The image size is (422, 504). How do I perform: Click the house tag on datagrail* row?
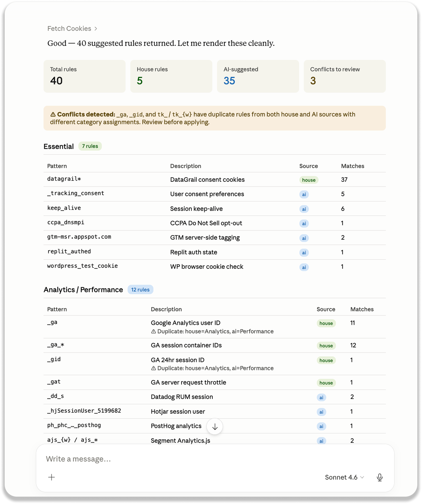point(309,180)
